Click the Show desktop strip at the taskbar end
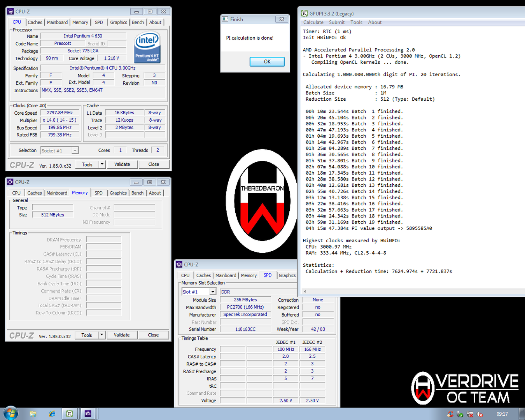 [522, 414]
